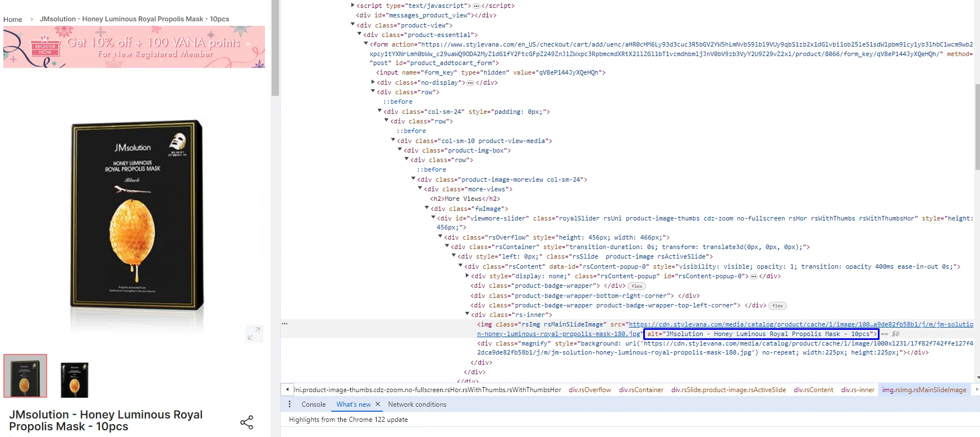
Task: Click the messages_product_view div line
Action: [x=426, y=15]
